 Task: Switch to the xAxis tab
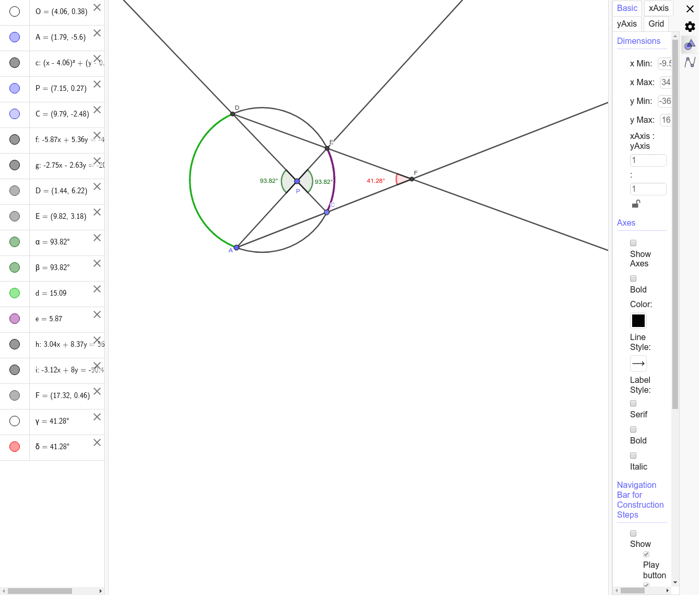(658, 8)
